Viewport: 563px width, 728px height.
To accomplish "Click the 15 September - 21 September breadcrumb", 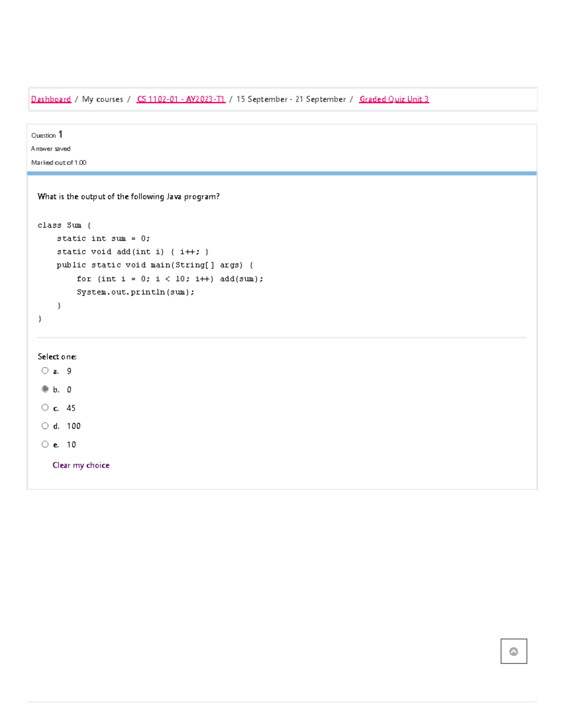I will (290, 99).
